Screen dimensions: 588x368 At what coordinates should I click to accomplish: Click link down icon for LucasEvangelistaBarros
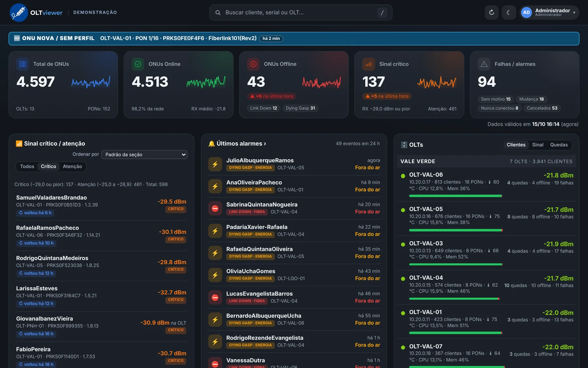(215, 297)
